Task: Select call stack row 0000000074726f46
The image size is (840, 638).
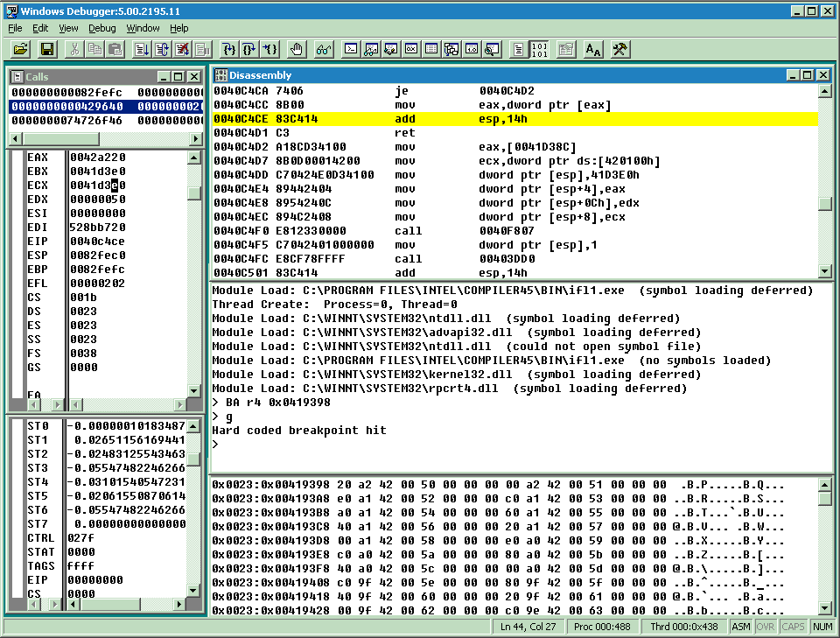Action: [x=106, y=121]
